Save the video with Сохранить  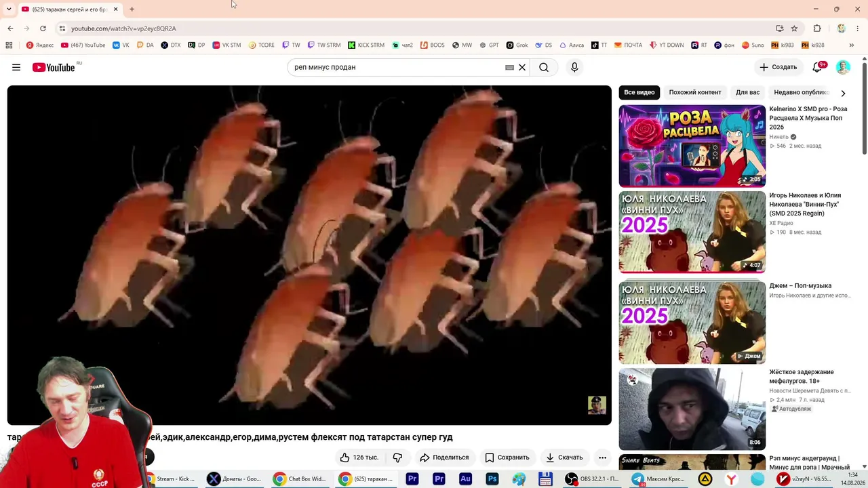[507, 457]
